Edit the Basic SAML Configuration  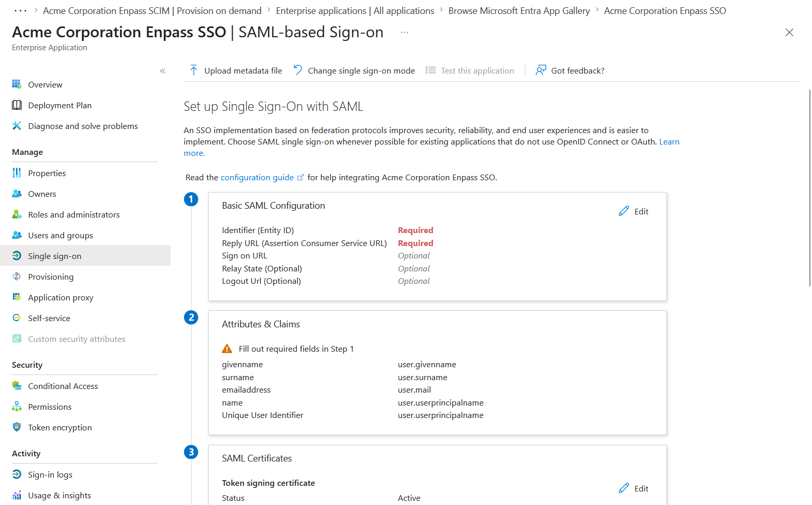(x=634, y=211)
